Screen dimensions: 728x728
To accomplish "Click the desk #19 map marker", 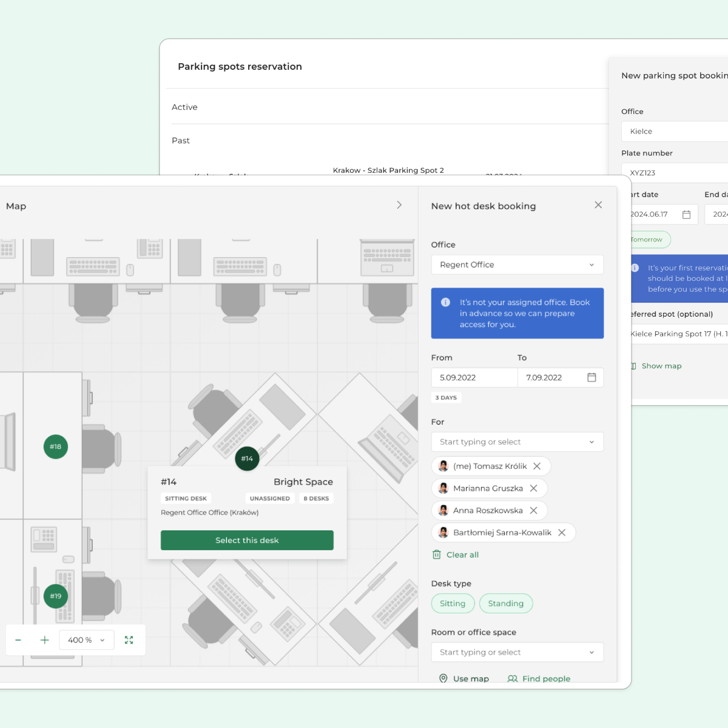I will pyautogui.click(x=56, y=596).
